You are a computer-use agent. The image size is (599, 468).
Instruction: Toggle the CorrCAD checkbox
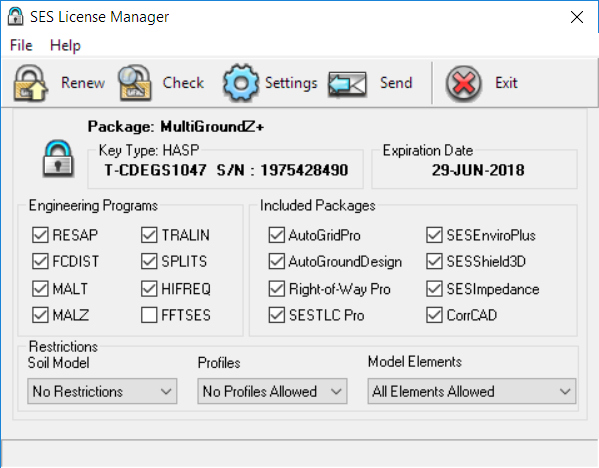434,315
